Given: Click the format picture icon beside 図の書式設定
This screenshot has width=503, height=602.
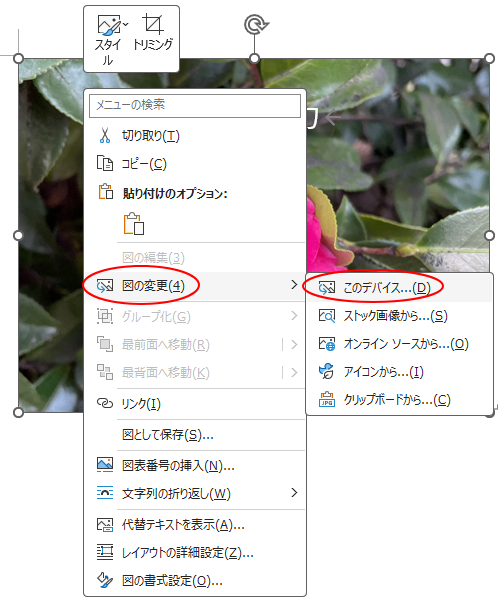Looking at the screenshot, I should [105, 580].
